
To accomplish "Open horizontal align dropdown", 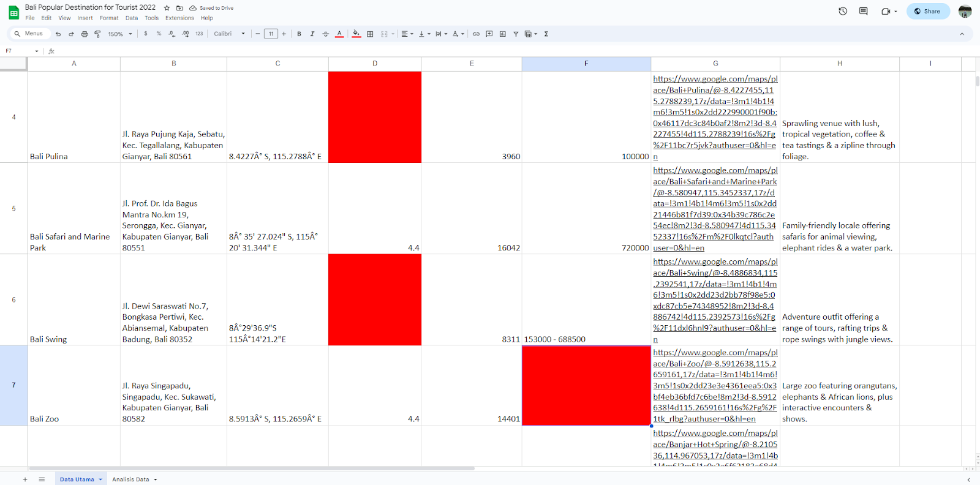I will tap(407, 34).
